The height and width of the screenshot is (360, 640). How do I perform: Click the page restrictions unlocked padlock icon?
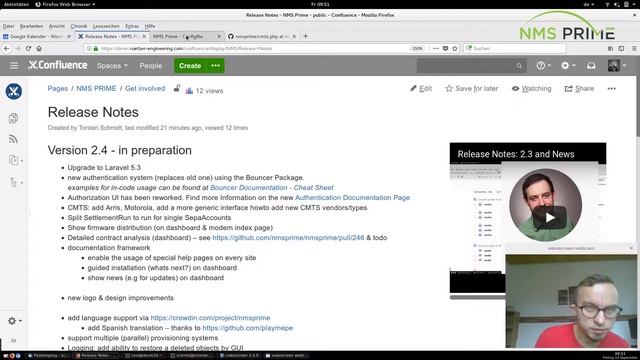click(x=177, y=88)
